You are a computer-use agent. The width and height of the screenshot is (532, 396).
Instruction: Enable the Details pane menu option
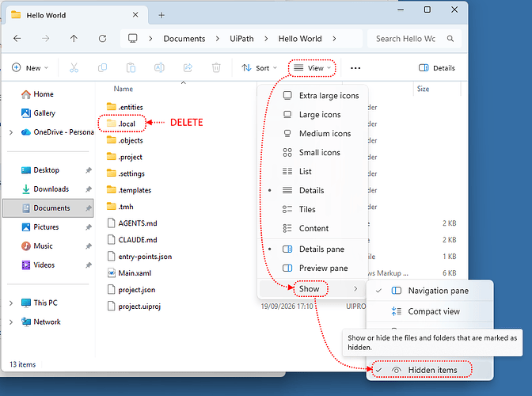coord(313,249)
